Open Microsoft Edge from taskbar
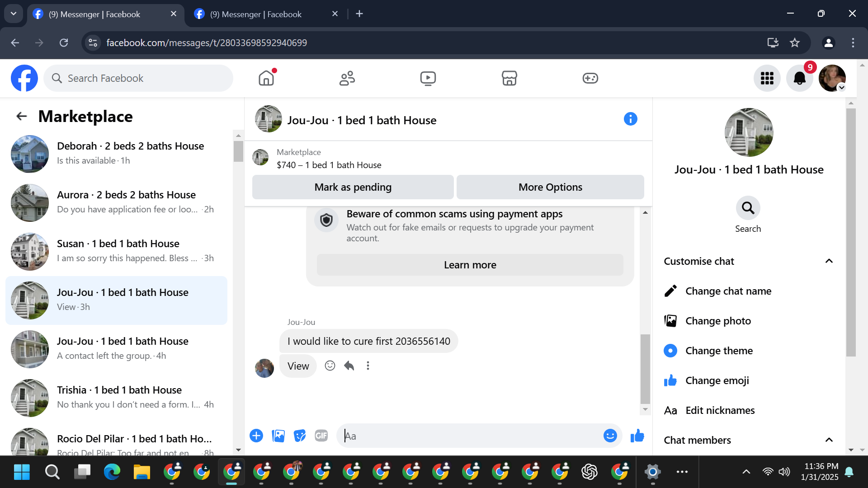Viewport: 868px width, 488px height. click(112, 472)
